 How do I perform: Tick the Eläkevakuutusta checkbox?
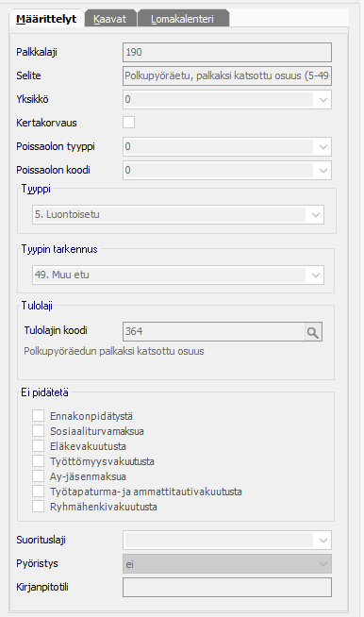coord(38,446)
